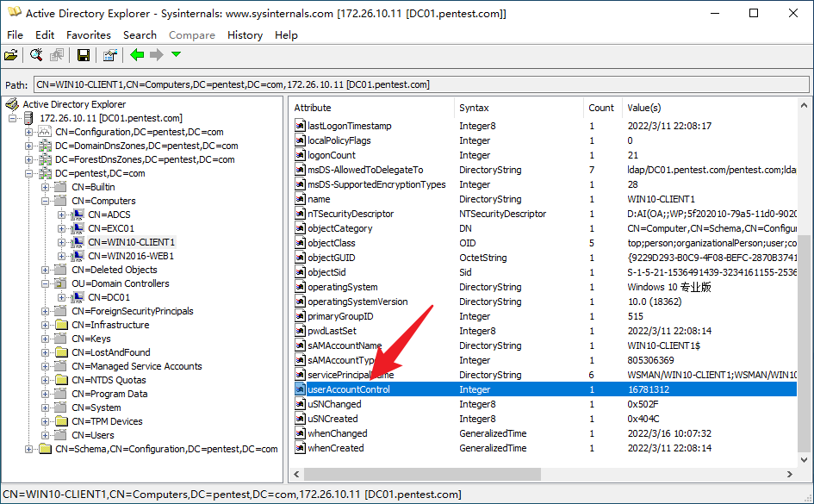The width and height of the screenshot is (814, 504).
Task: Go back with the green left arrow
Action: point(137,54)
